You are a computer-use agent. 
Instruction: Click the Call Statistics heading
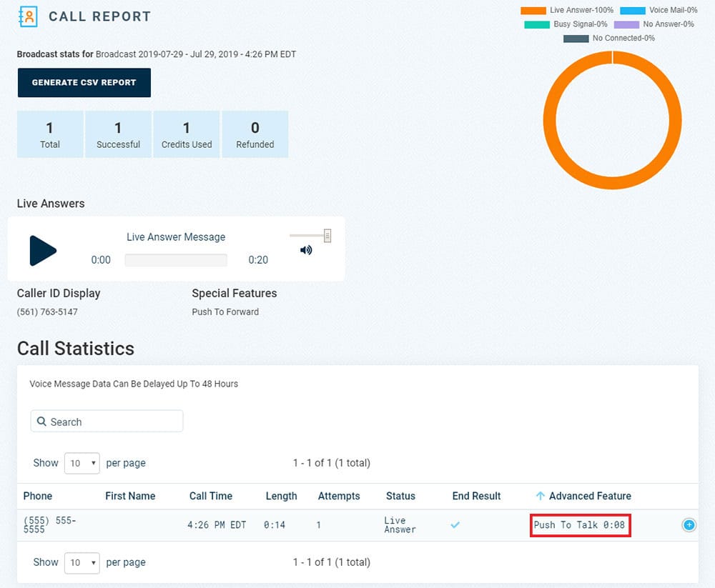coord(76,349)
